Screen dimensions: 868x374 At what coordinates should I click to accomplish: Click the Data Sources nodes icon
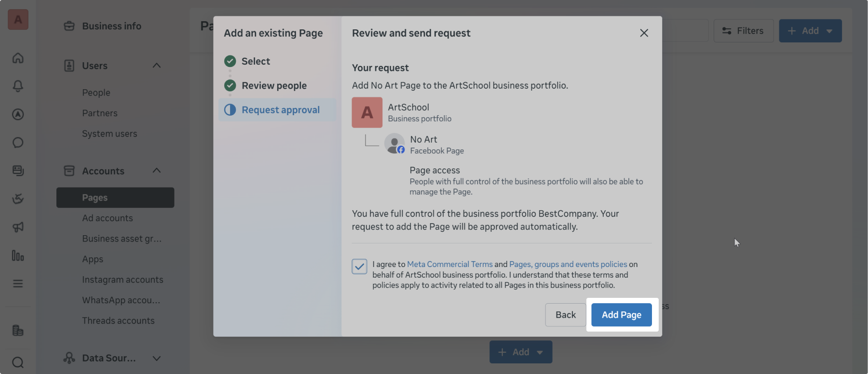(x=69, y=358)
